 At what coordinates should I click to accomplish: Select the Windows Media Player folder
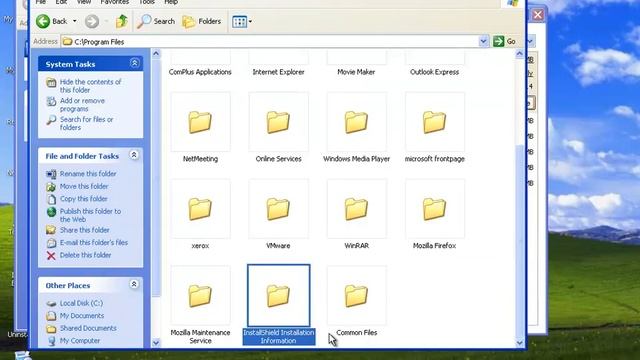pos(356,128)
